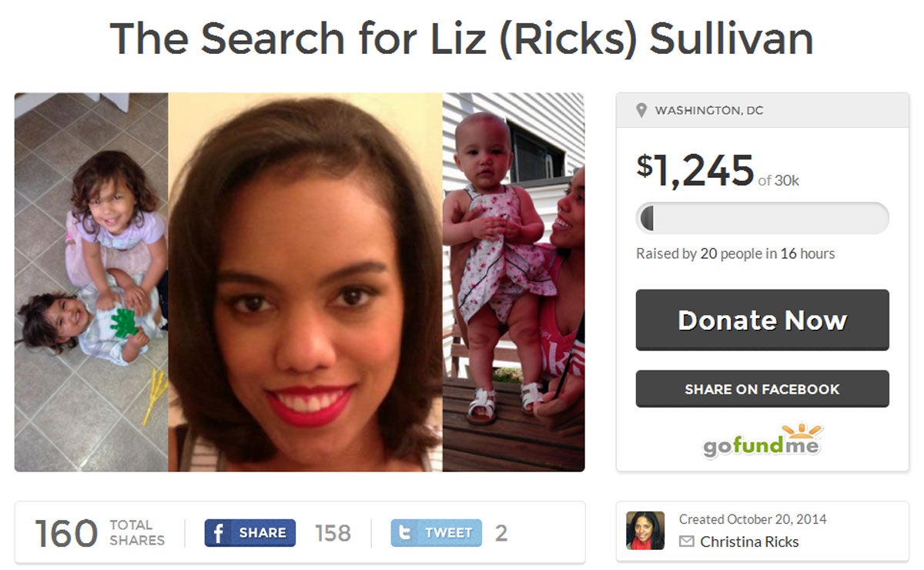924x570 pixels.
Task: Click the fundraising progress bar
Action: click(762, 218)
